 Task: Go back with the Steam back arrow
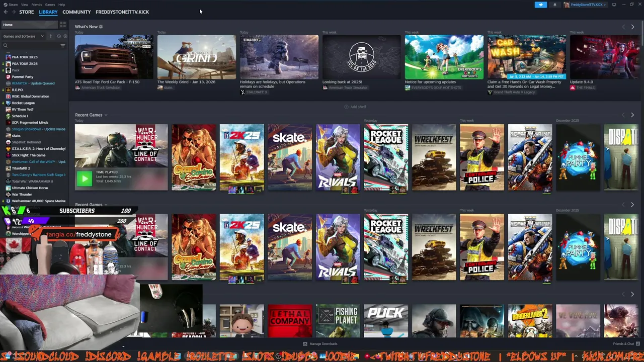coord(6,12)
